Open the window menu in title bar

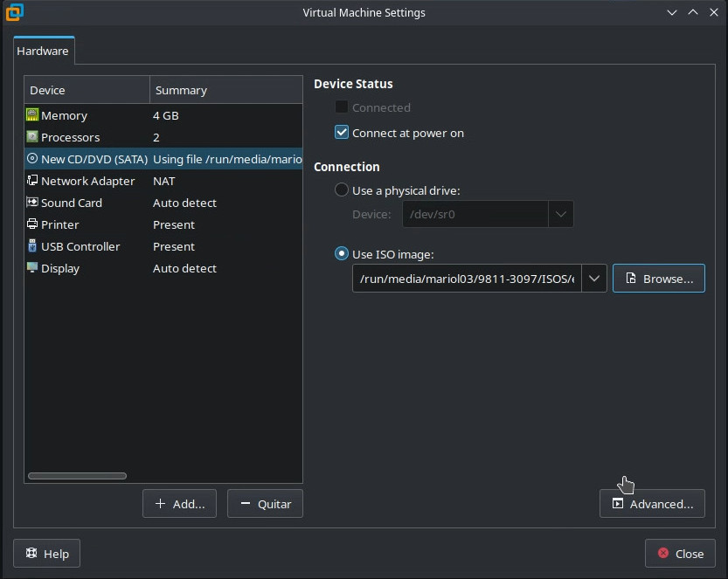(x=14, y=12)
